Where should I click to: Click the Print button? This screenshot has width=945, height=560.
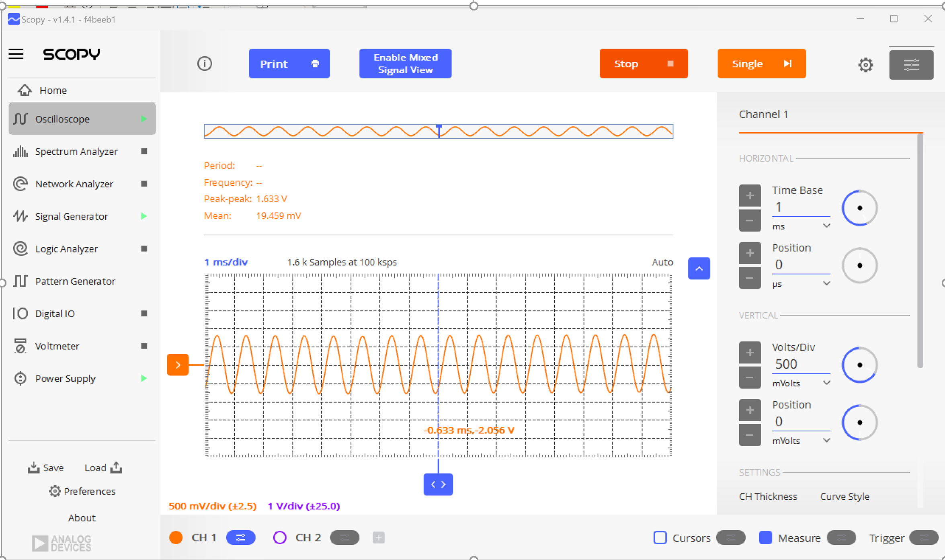pyautogui.click(x=289, y=64)
